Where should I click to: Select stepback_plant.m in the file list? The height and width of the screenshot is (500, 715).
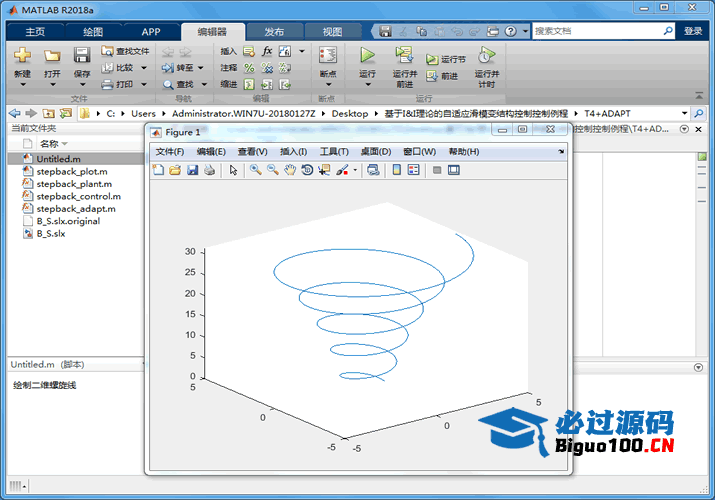[x=76, y=184]
